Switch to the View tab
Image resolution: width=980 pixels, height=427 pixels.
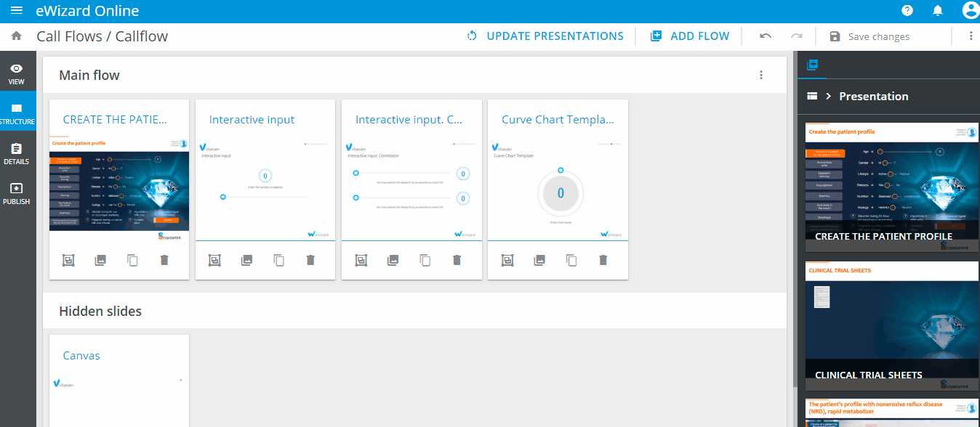tap(17, 74)
